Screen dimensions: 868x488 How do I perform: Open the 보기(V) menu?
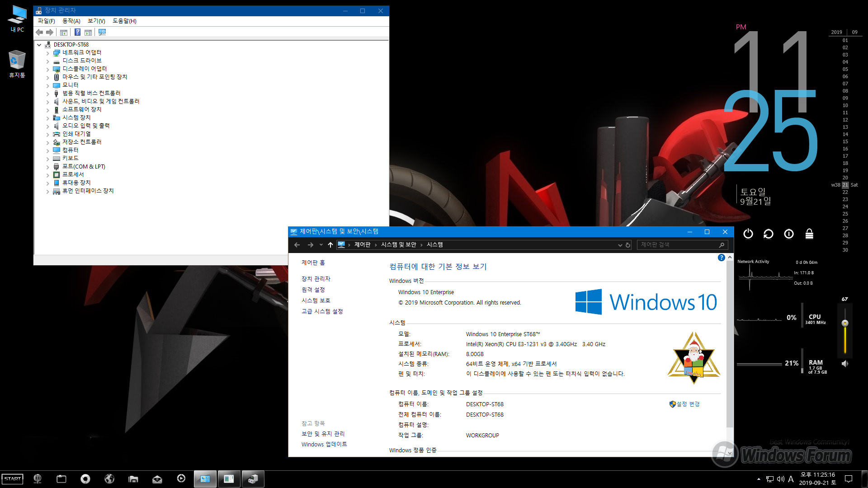(x=96, y=21)
